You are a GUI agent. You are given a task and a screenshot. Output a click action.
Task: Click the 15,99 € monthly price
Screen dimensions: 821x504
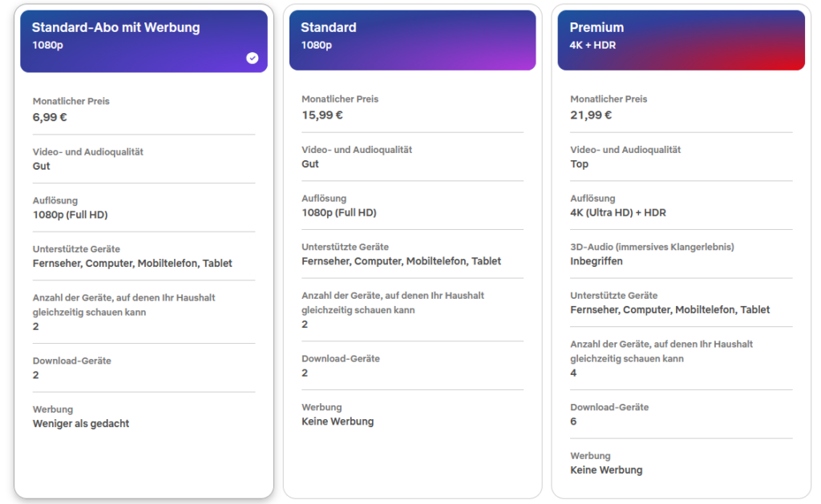coord(322,115)
